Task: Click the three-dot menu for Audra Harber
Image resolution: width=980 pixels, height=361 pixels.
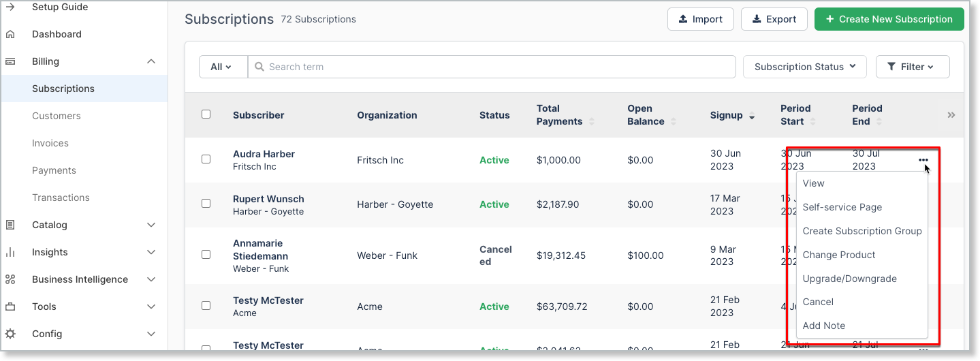Action: 923,160
